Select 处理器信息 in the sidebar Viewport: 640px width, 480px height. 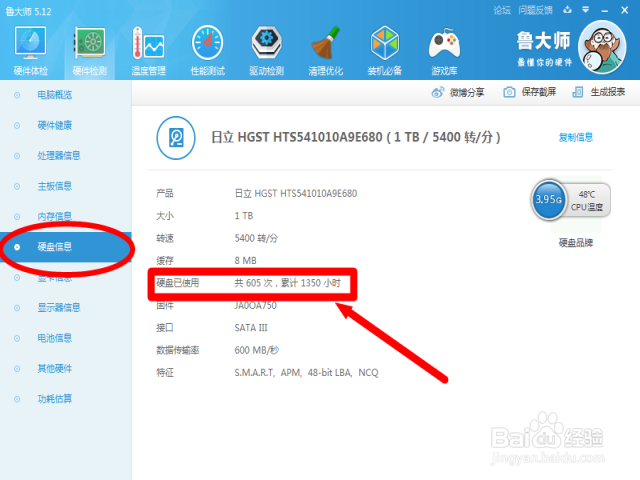tap(59, 156)
